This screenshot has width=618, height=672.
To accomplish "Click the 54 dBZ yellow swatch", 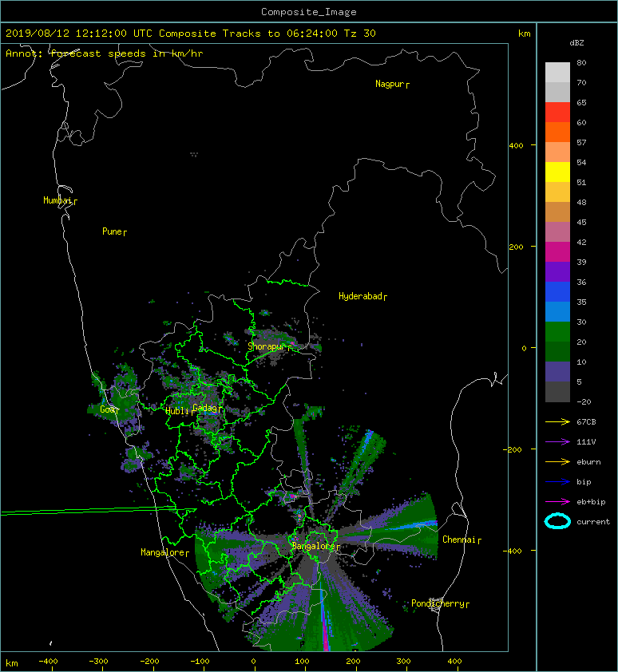I will point(557,172).
